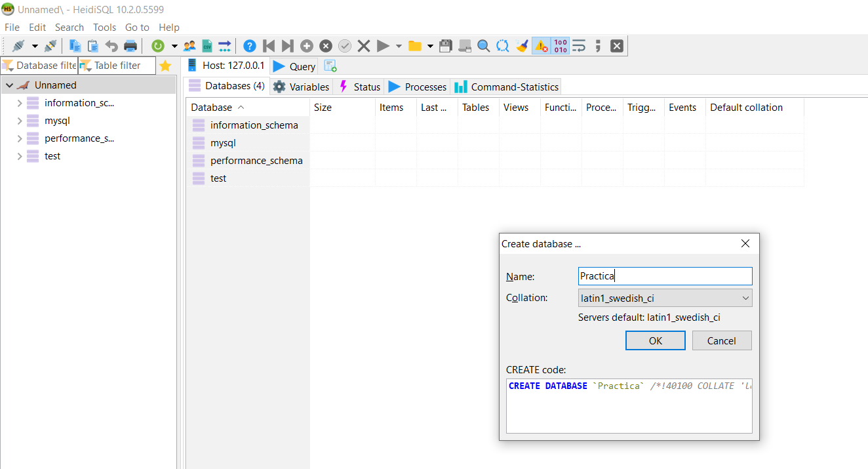This screenshot has width=868, height=469.
Task: Click the yellow favorites star icon
Action: click(x=165, y=66)
